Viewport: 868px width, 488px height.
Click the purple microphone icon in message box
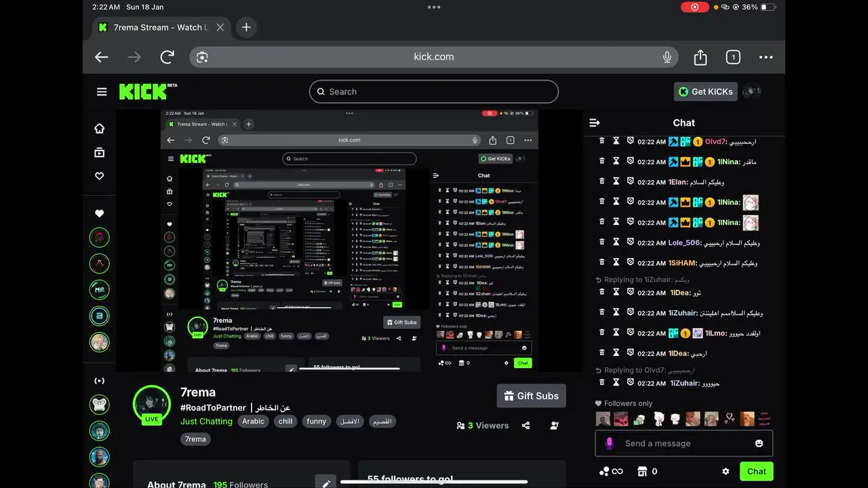click(x=609, y=443)
